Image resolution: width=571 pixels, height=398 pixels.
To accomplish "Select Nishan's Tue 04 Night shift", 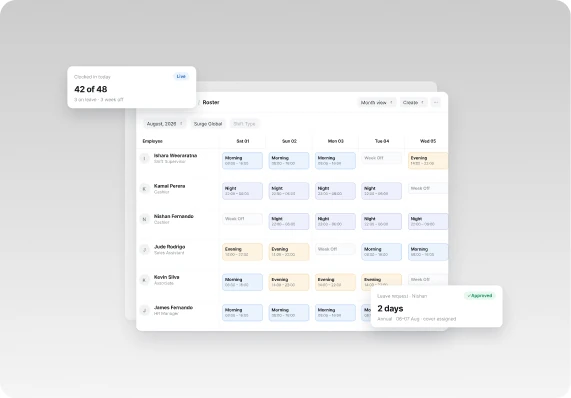I will [382, 221].
